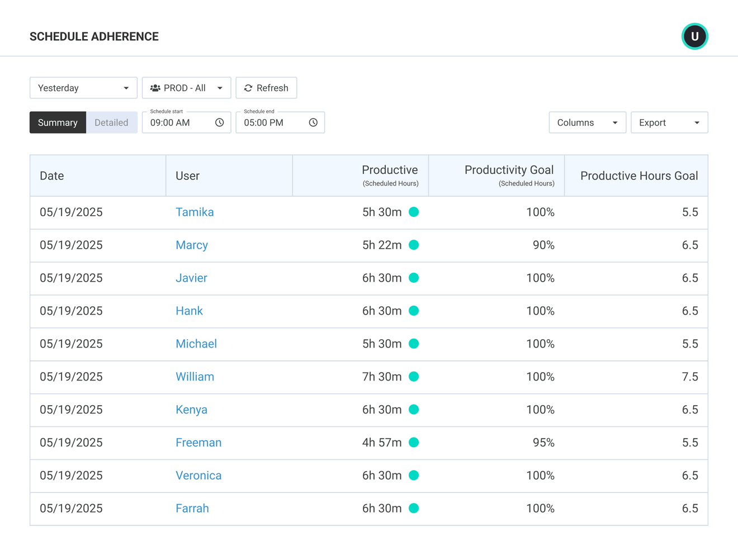Open the Export dropdown
Viewport: 738px width, 560px height.
[669, 122]
